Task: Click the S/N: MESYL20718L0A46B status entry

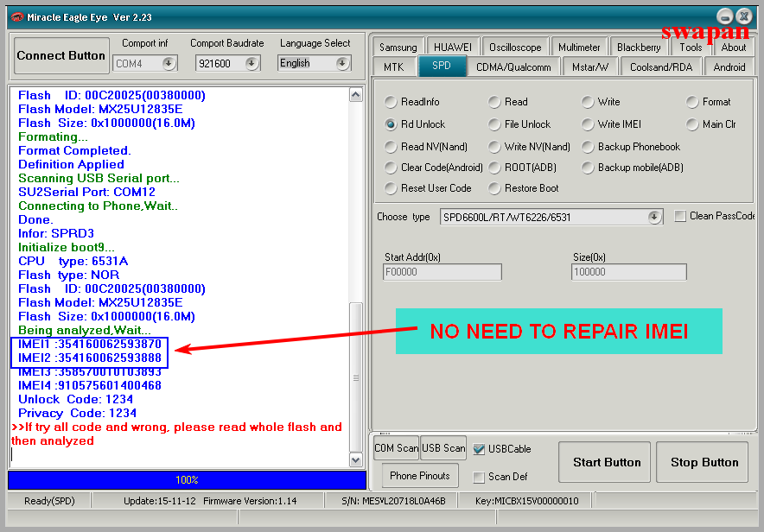Action: tap(393, 501)
